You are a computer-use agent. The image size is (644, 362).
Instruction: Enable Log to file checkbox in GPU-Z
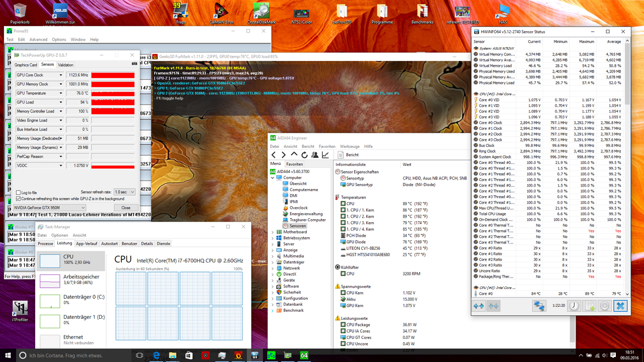pos(19,193)
